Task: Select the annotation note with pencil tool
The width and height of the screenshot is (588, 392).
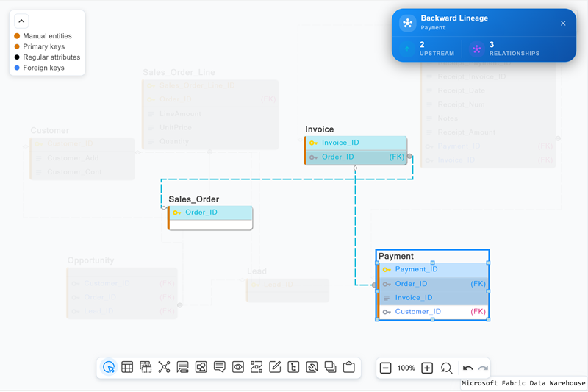Action: (182, 367)
